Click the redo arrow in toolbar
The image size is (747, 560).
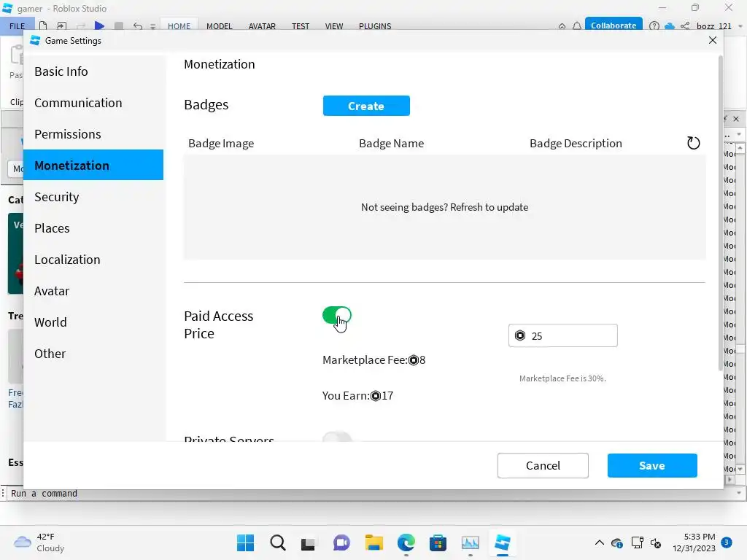[x=81, y=26]
